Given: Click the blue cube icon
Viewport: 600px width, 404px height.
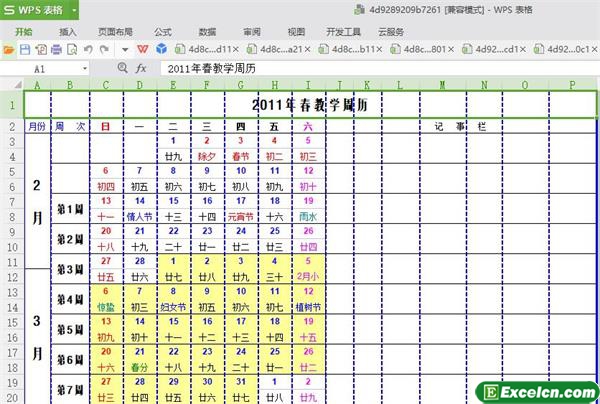Looking at the screenshot, I should tap(160, 48).
